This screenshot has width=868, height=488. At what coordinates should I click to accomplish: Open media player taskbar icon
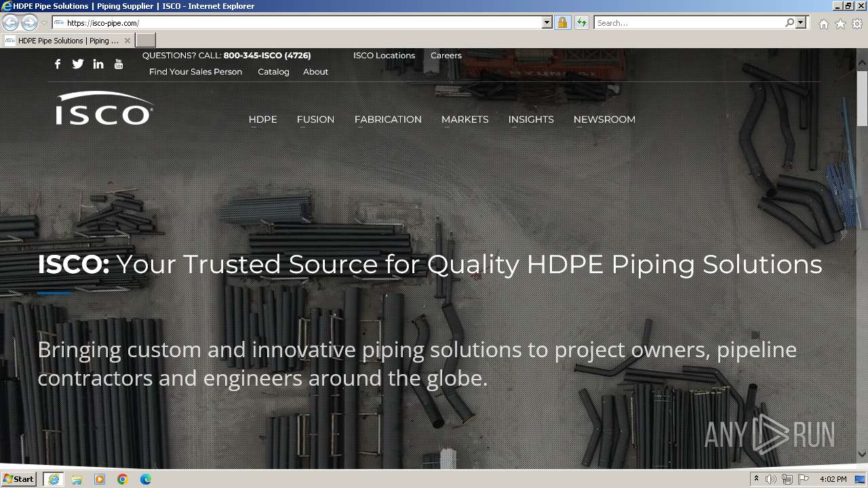(100, 479)
